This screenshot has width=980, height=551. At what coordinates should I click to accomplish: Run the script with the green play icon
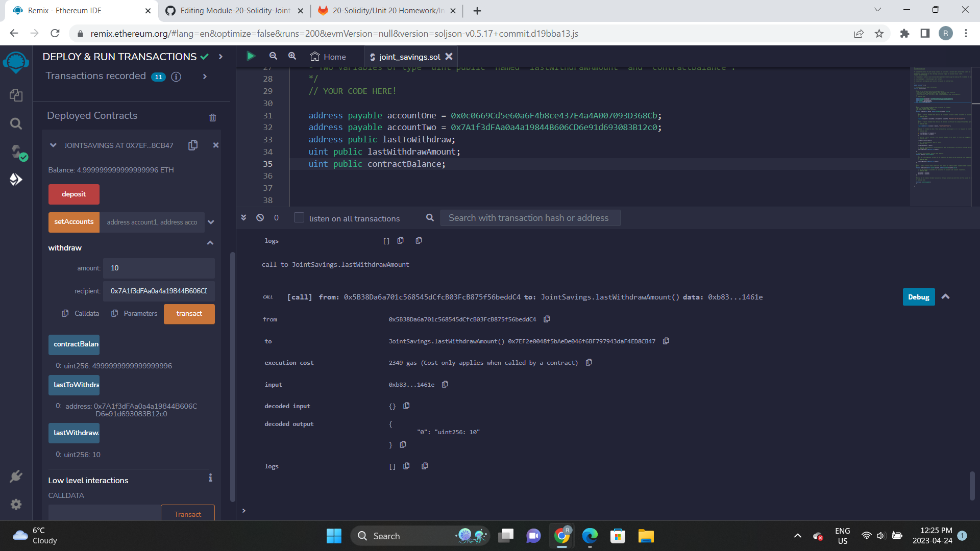pyautogui.click(x=251, y=56)
